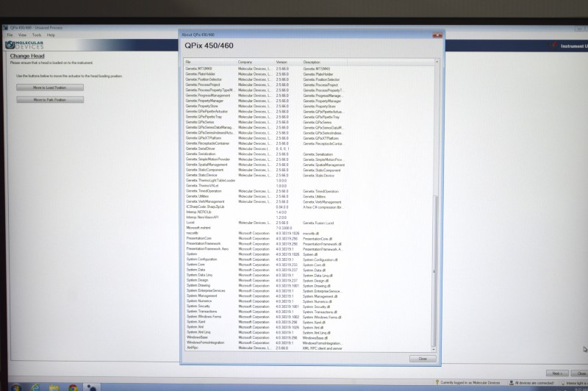Click the Close button in the About dialog

coord(423,359)
